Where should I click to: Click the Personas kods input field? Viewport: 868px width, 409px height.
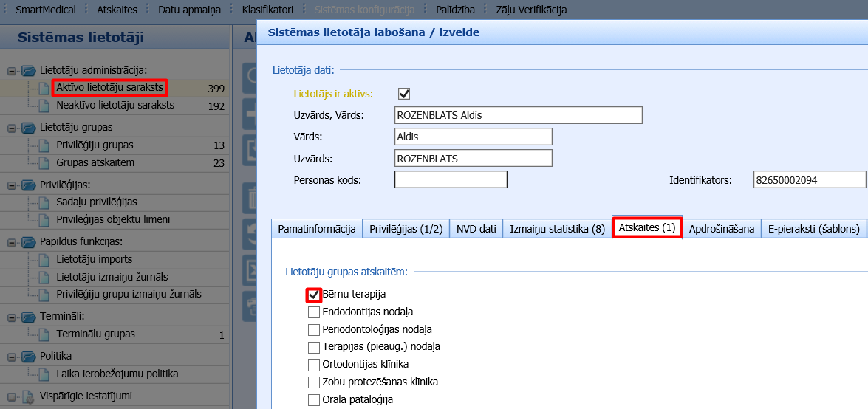coord(451,179)
